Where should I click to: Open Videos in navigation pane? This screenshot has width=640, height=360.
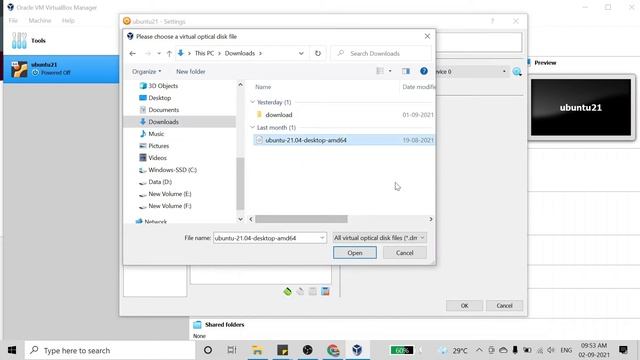(x=157, y=158)
